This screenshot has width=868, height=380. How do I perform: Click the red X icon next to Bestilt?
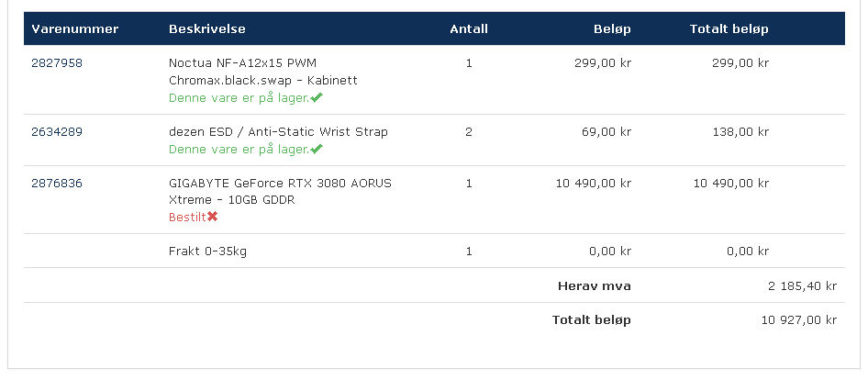tap(213, 217)
